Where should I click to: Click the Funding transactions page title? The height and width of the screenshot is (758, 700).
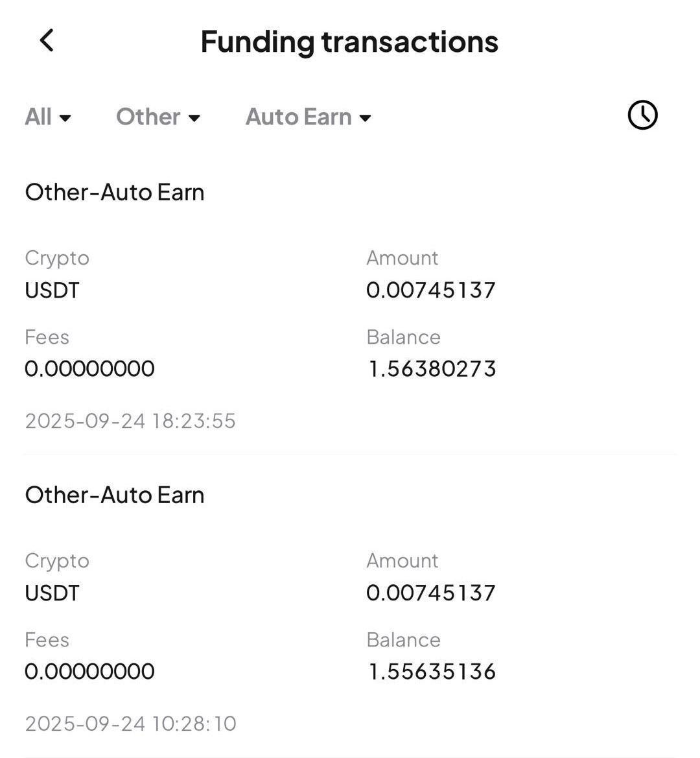click(x=349, y=41)
